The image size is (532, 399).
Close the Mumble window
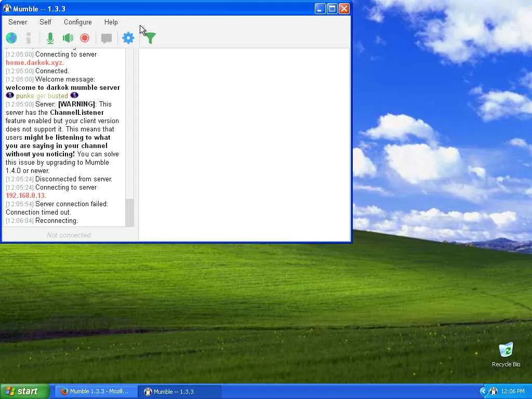[344, 8]
